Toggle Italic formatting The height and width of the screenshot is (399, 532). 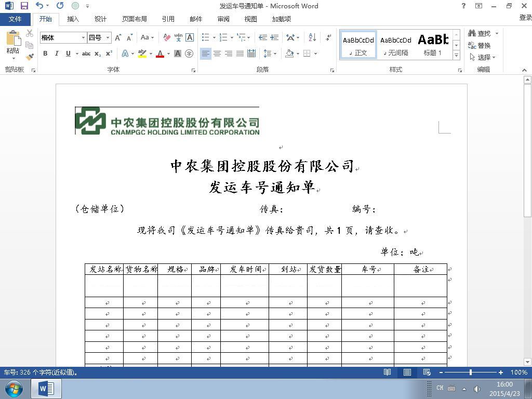point(57,54)
